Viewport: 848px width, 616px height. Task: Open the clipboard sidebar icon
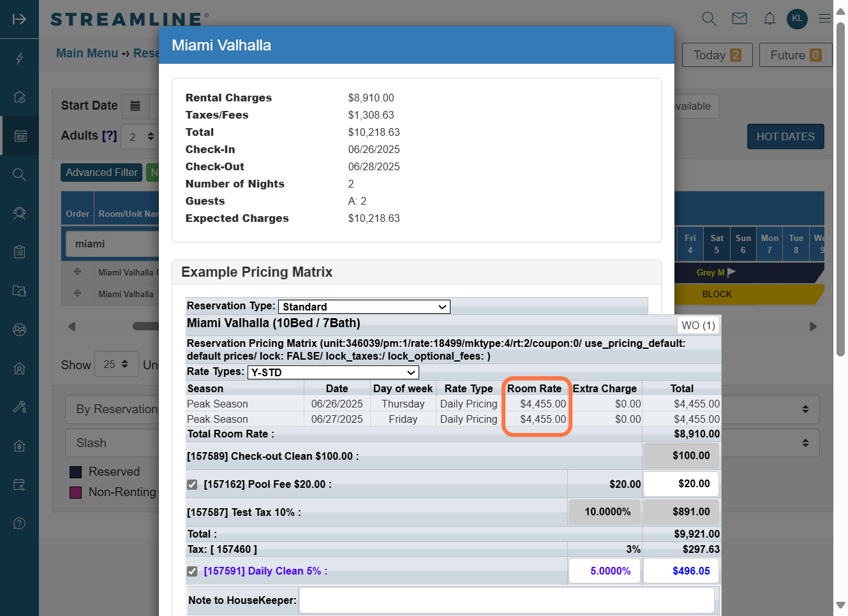coord(19,252)
